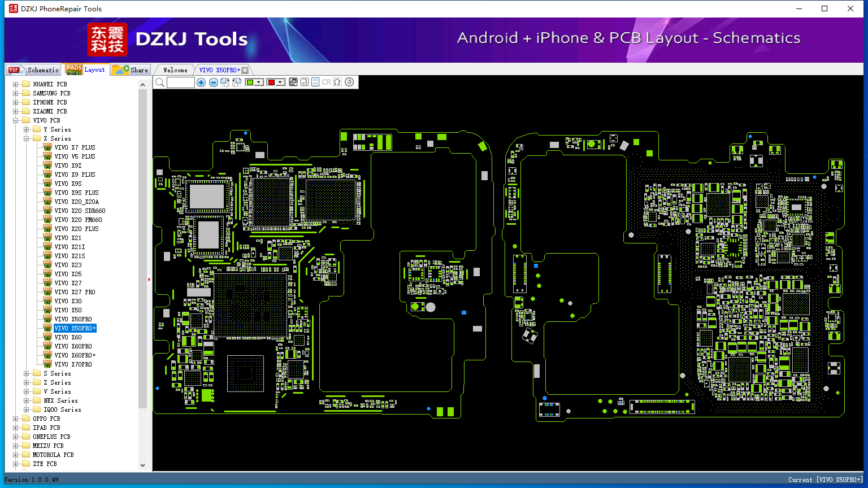This screenshot has height=488, width=868.
Task: Expand the S Series folder
Action: 27,373
